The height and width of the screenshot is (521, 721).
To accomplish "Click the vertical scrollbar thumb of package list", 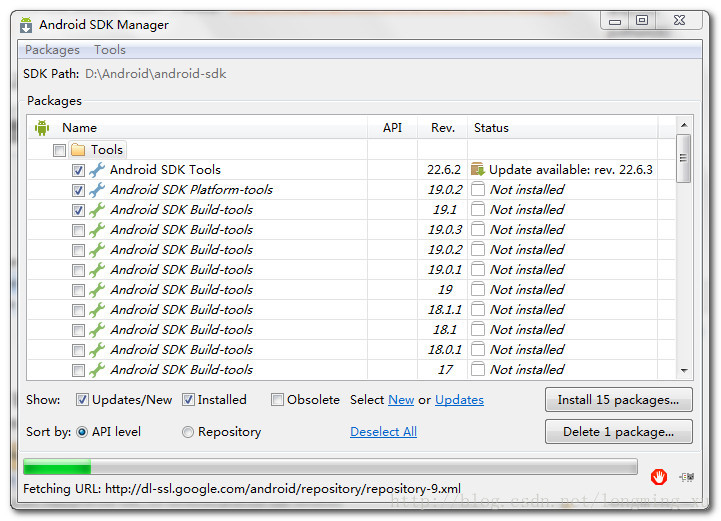I will coord(684,158).
